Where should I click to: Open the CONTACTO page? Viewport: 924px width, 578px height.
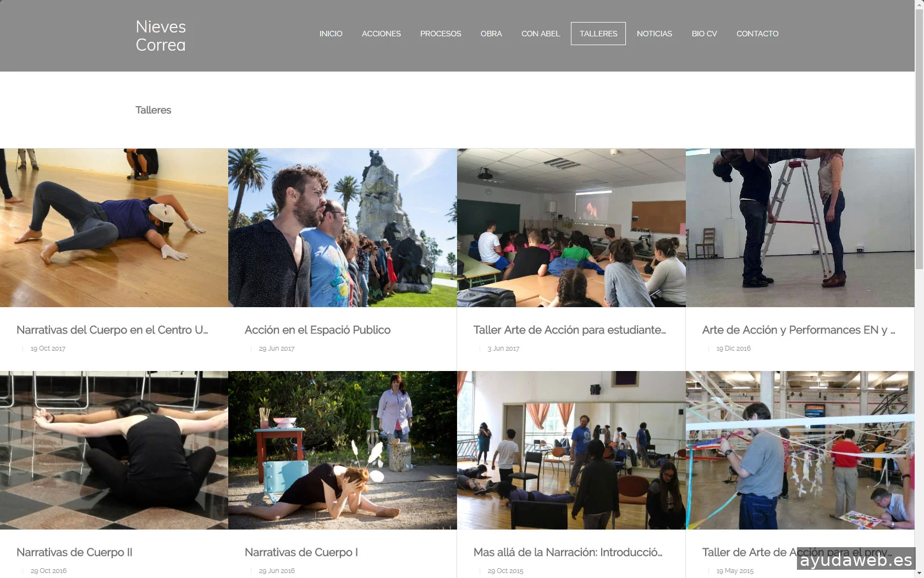(757, 34)
